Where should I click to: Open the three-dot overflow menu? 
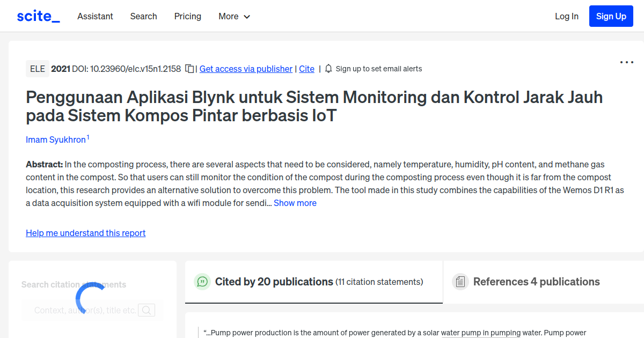pos(626,62)
